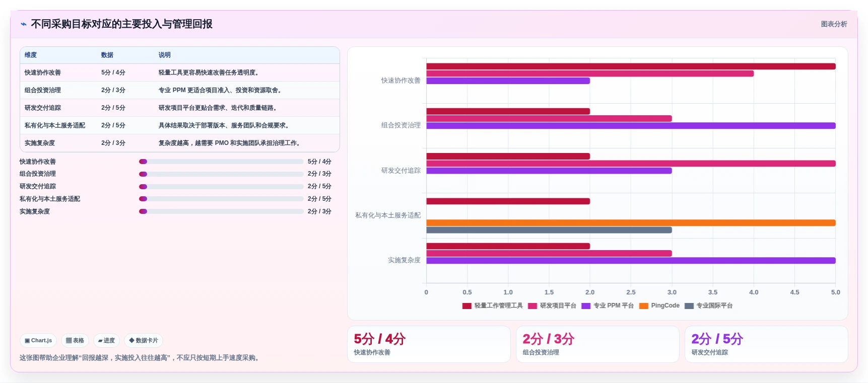Image resolution: width=868 pixels, height=383 pixels.
Task: Click chart axis label 研发交付追踪
Action: coord(400,171)
